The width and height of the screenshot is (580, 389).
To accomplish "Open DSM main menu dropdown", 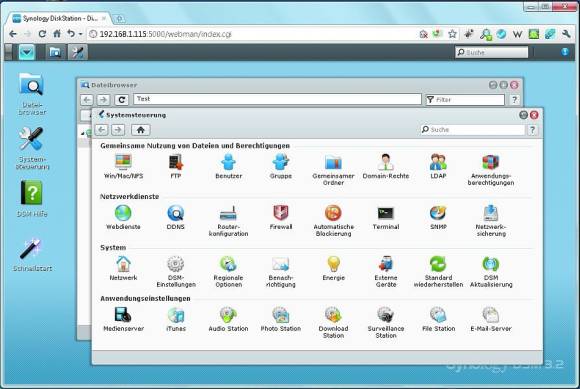I will click(27, 52).
